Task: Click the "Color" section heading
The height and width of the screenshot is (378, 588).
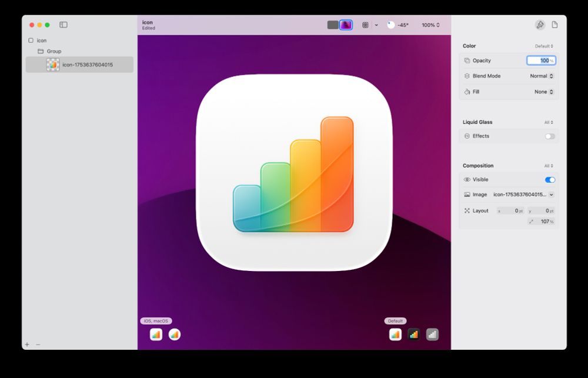Action: pyautogui.click(x=469, y=46)
